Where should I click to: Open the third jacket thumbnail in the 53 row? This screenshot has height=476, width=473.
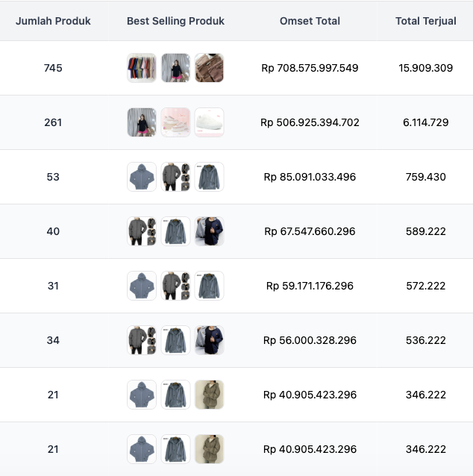tap(209, 177)
